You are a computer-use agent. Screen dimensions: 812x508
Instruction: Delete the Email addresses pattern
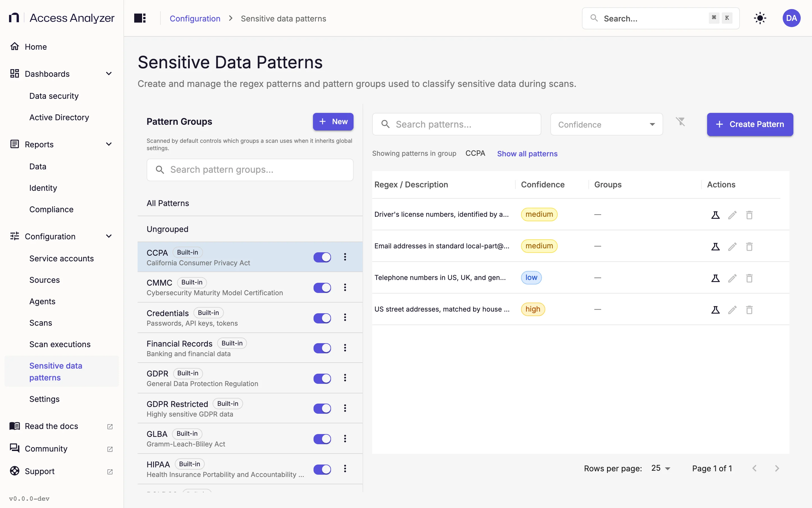point(749,246)
